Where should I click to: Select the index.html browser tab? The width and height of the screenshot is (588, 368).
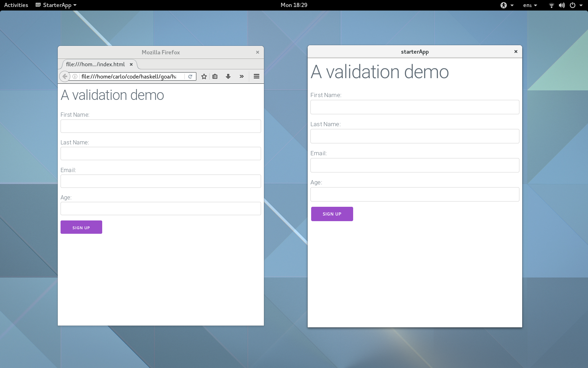95,64
